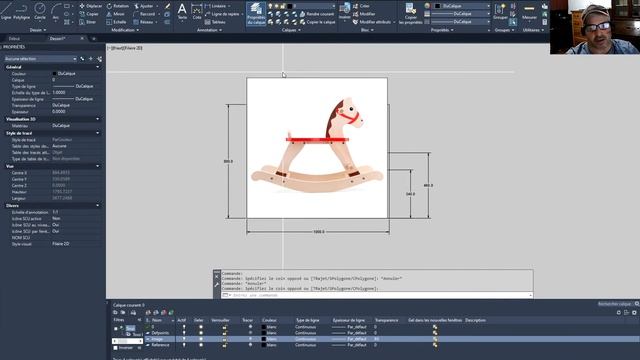Click the Modifier block button
Screen dimensions: 640x360
point(364,14)
